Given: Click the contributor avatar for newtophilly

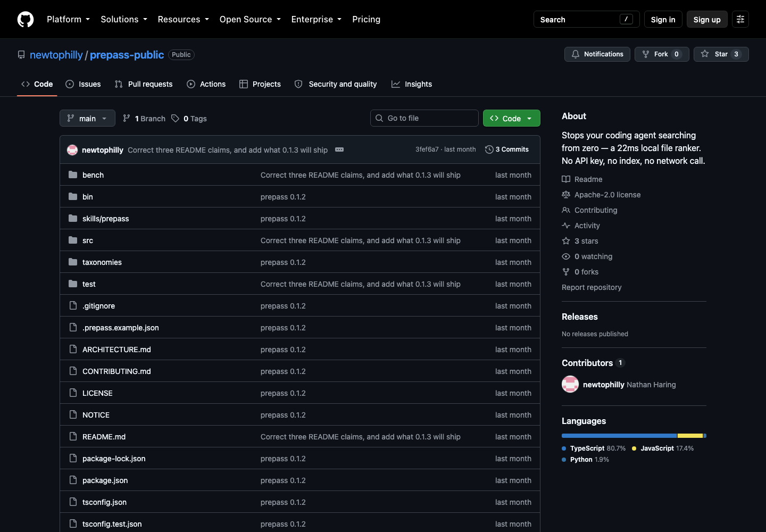Looking at the screenshot, I should (x=570, y=384).
